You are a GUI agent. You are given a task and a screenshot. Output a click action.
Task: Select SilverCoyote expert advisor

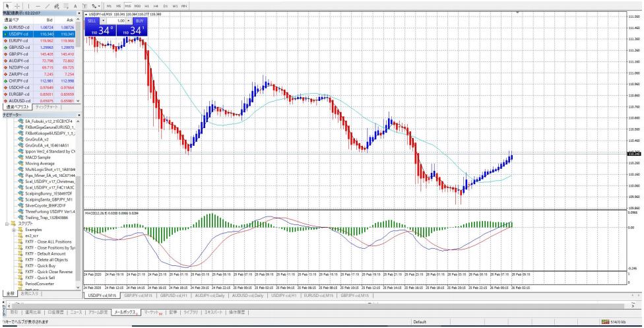pos(43,205)
